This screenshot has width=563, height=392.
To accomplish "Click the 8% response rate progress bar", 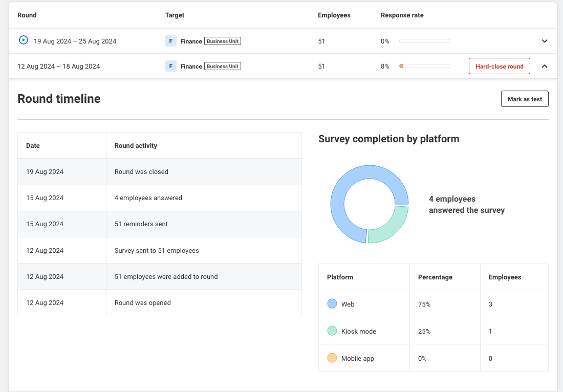I will (x=425, y=66).
